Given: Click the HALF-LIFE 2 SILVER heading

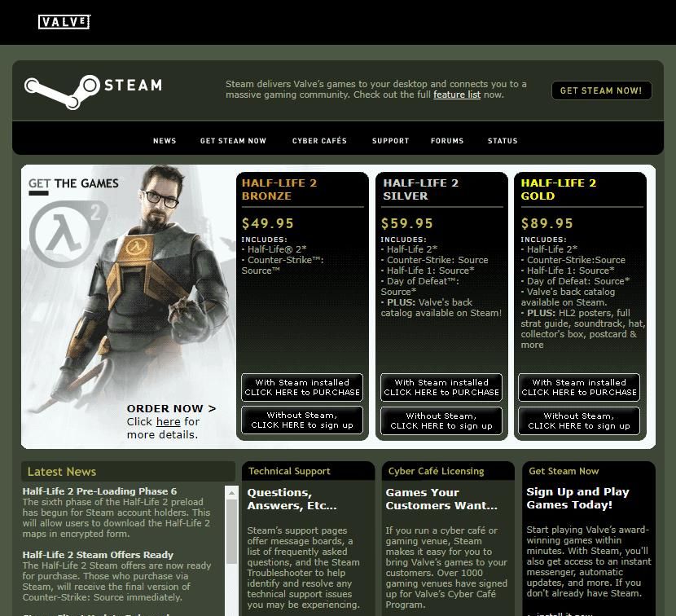Looking at the screenshot, I should [x=421, y=189].
